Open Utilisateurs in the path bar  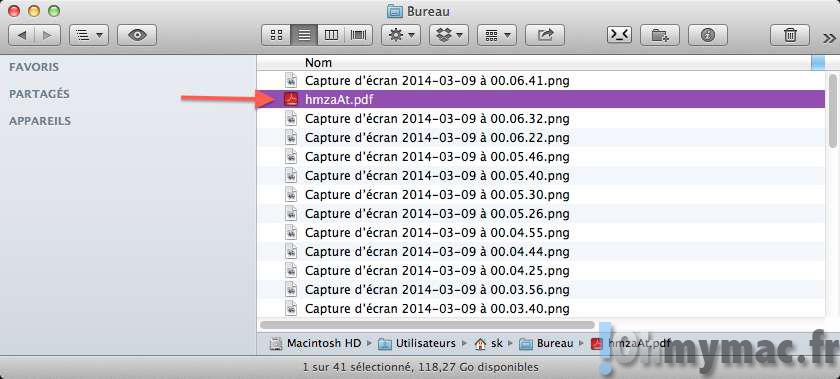tap(417, 343)
